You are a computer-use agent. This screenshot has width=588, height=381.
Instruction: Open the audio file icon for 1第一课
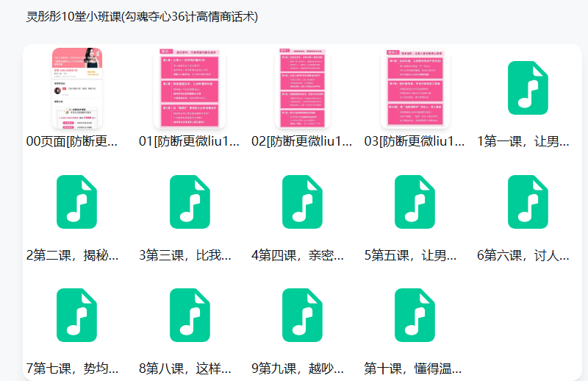pos(528,88)
